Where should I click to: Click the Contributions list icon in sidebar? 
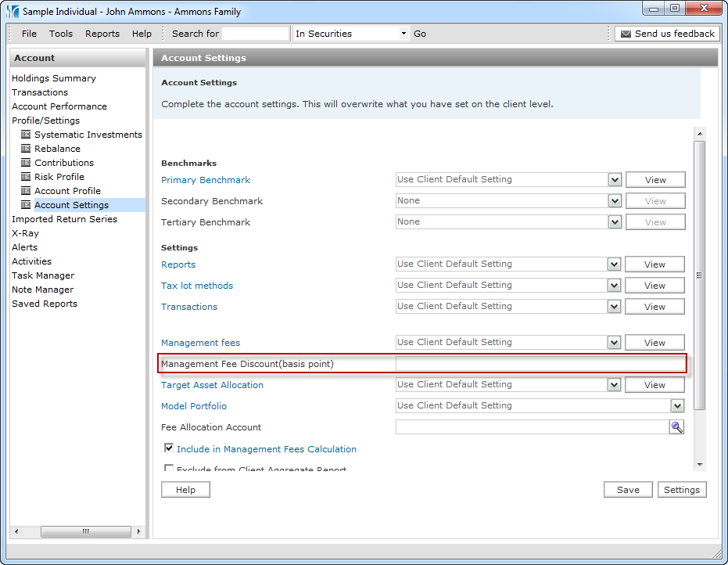pyautogui.click(x=26, y=163)
